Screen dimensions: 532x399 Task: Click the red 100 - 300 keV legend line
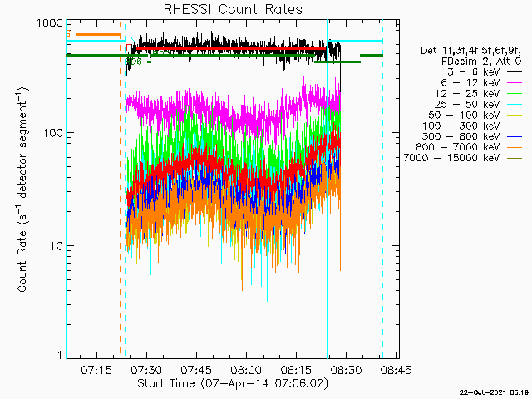[x=515, y=126]
